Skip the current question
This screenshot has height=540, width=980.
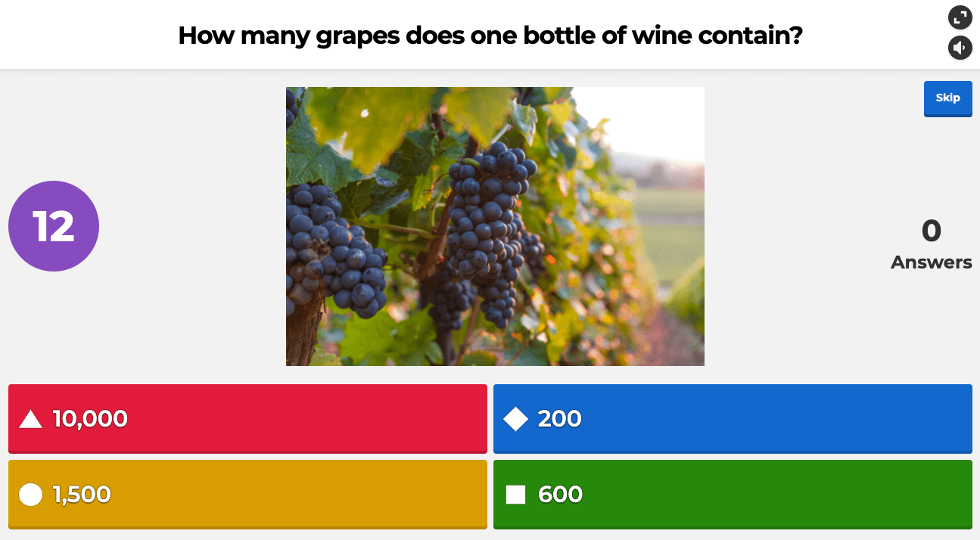[x=947, y=98]
